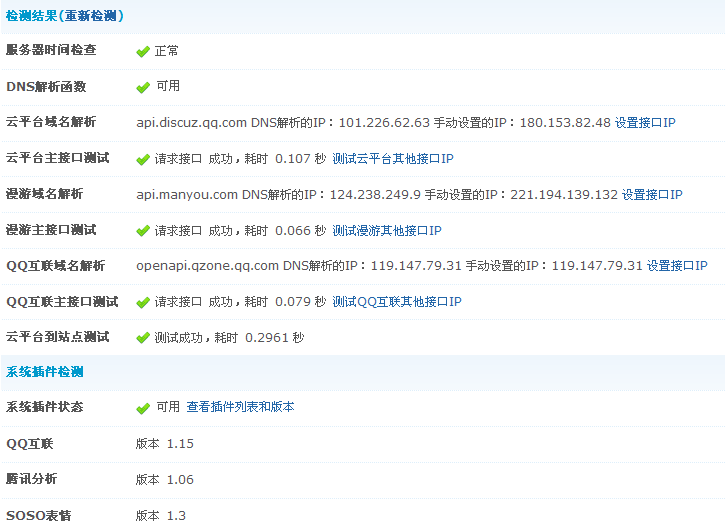725x525 pixels.
Task: Select the 系统插件状态 row label
Action: [x=45, y=407]
